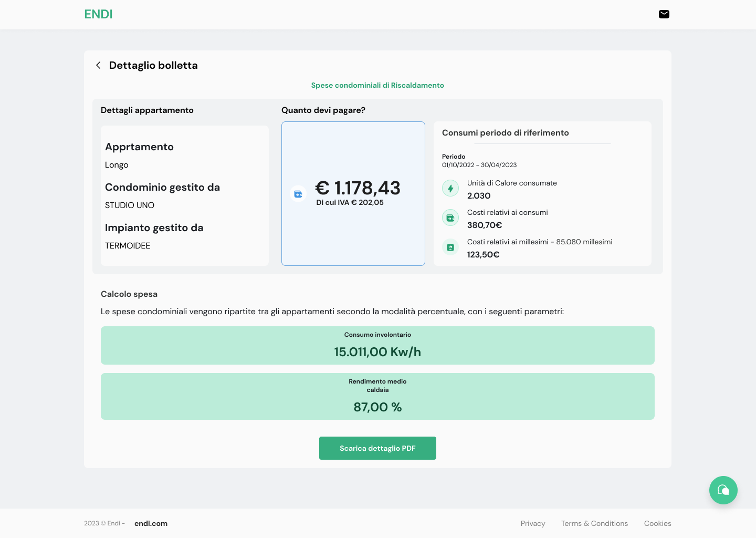Image resolution: width=756 pixels, height=538 pixels.
Task: Click the 'Consumo involontario' label
Action: click(377, 335)
